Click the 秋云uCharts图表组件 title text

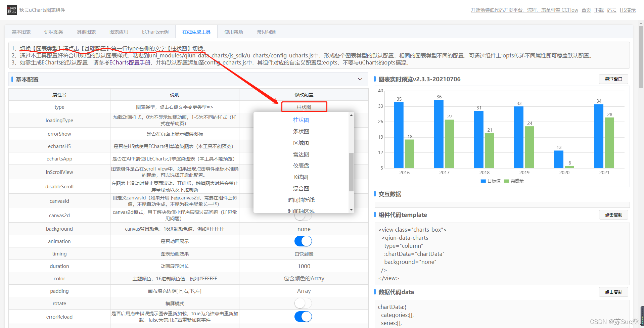tap(42, 10)
